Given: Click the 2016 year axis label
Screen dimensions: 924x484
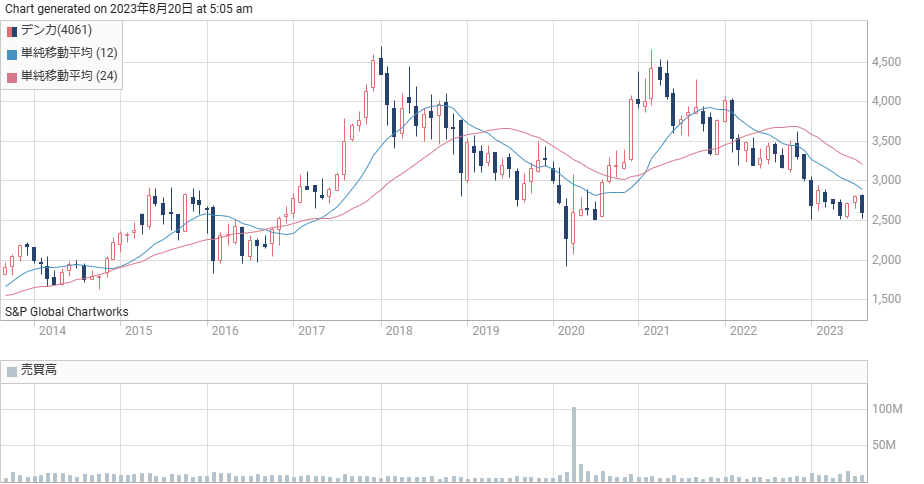Looking at the screenshot, I should coord(225,331).
